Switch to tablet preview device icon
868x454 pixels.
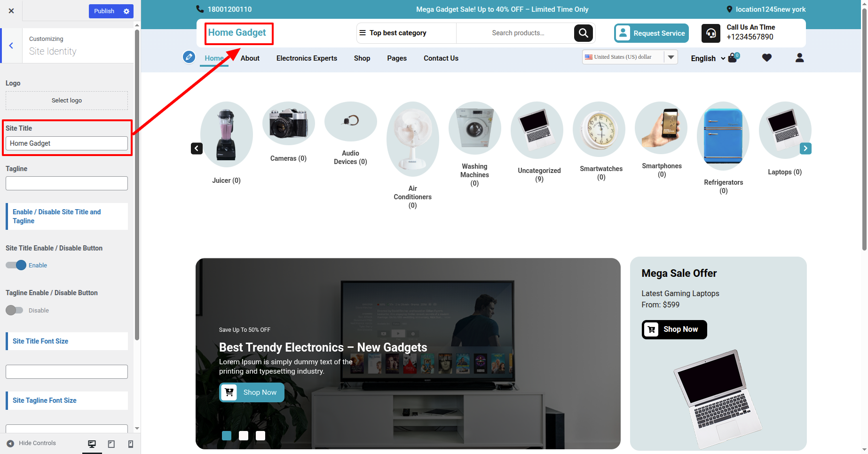click(111, 444)
